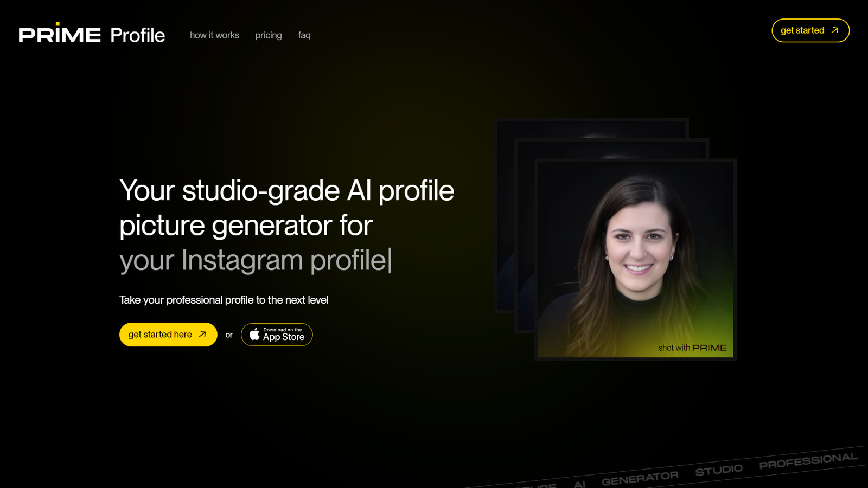Click 'Take your professional profile to the next level'
This screenshot has height=488, width=868.
coord(224,300)
